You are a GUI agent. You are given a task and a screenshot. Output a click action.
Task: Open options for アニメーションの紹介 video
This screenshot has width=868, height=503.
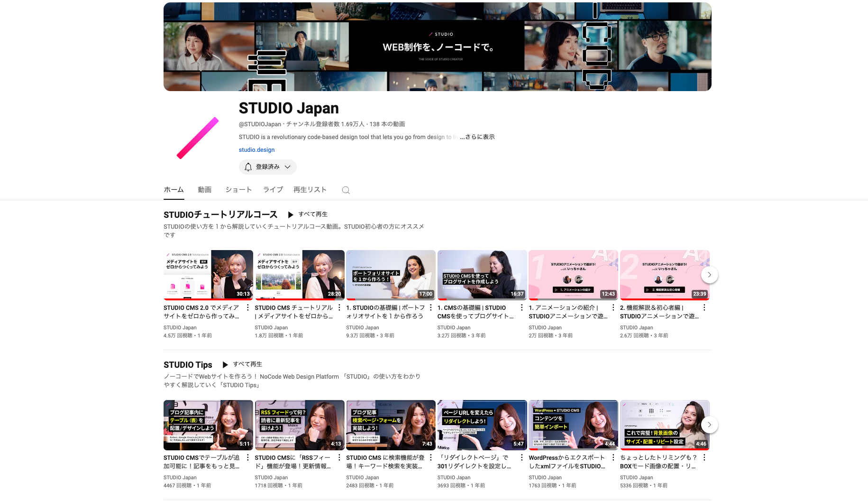tap(613, 307)
